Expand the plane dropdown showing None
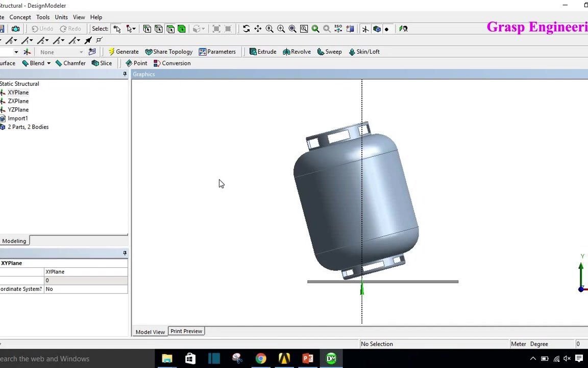The width and height of the screenshot is (588, 368). point(81,52)
